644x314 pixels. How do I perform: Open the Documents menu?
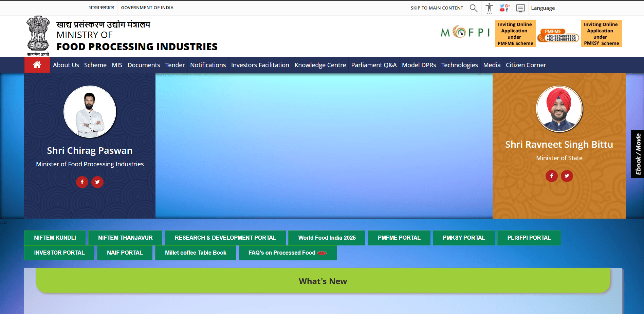[x=144, y=65]
